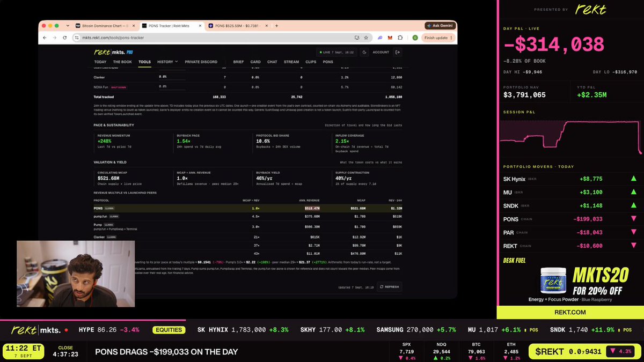
Task: Open the CLIPS nav item
Action: click(311, 62)
